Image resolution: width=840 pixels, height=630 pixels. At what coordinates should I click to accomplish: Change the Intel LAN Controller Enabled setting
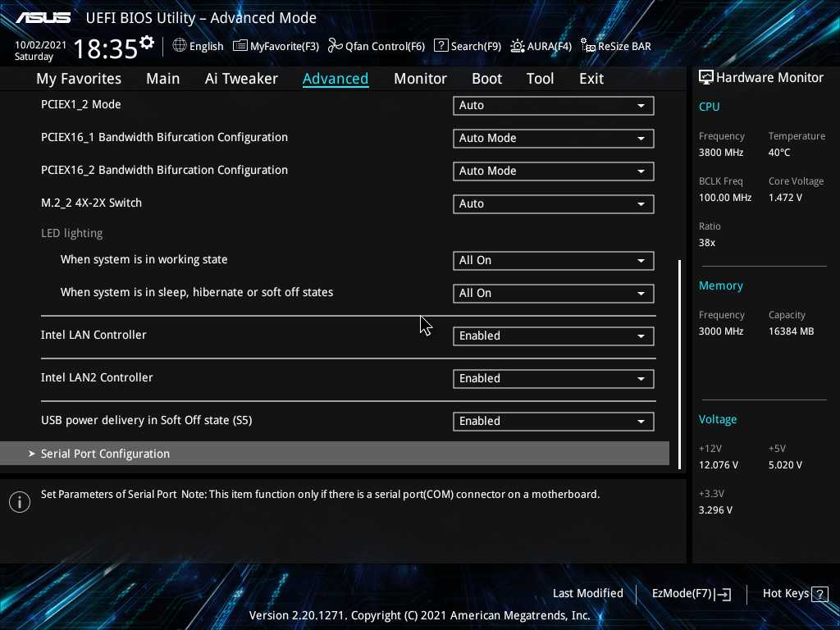pyautogui.click(x=553, y=336)
